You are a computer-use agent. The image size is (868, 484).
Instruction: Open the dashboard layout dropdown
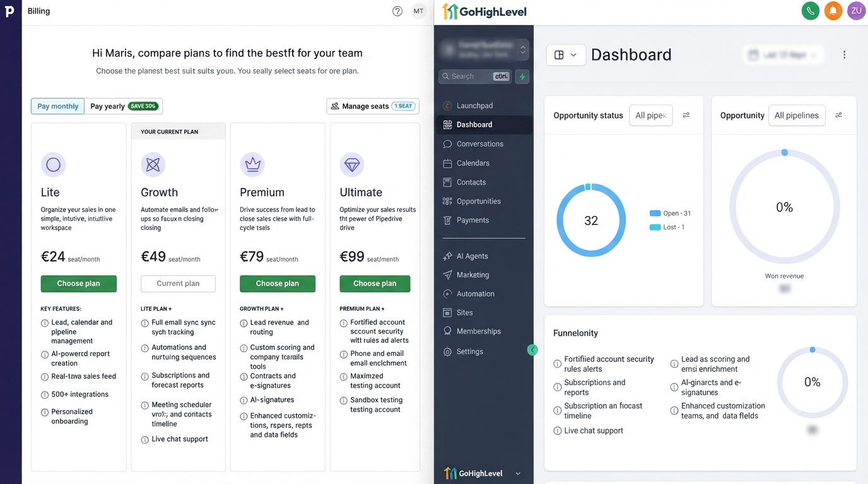pyautogui.click(x=566, y=55)
